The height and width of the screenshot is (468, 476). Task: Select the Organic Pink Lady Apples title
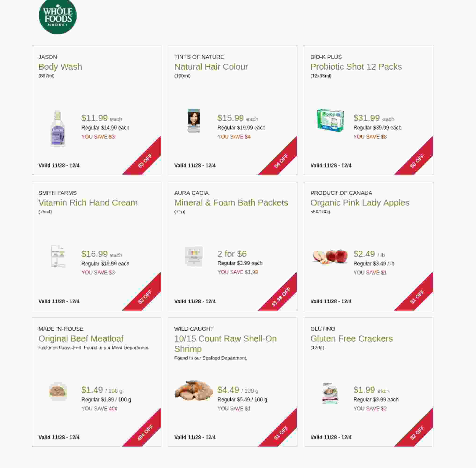360,203
